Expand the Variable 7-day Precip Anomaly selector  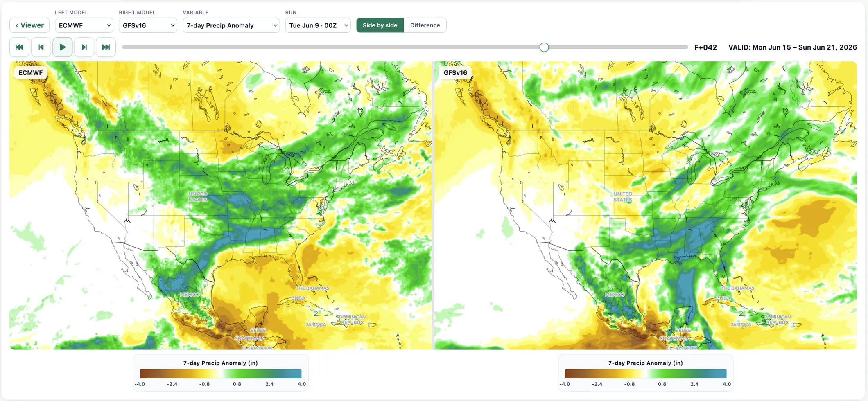231,25
